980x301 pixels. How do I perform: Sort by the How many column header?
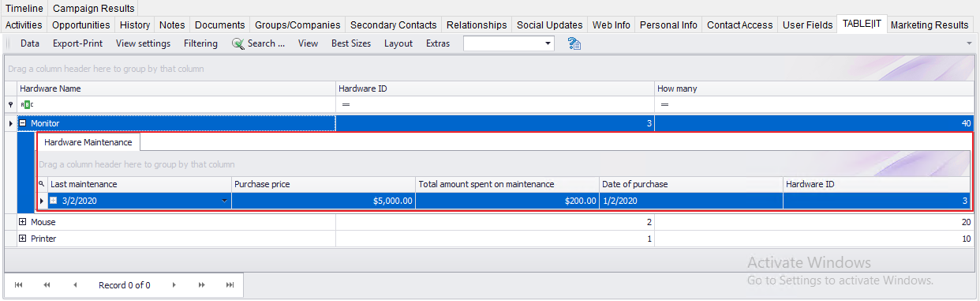pyautogui.click(x=814, y=88)
